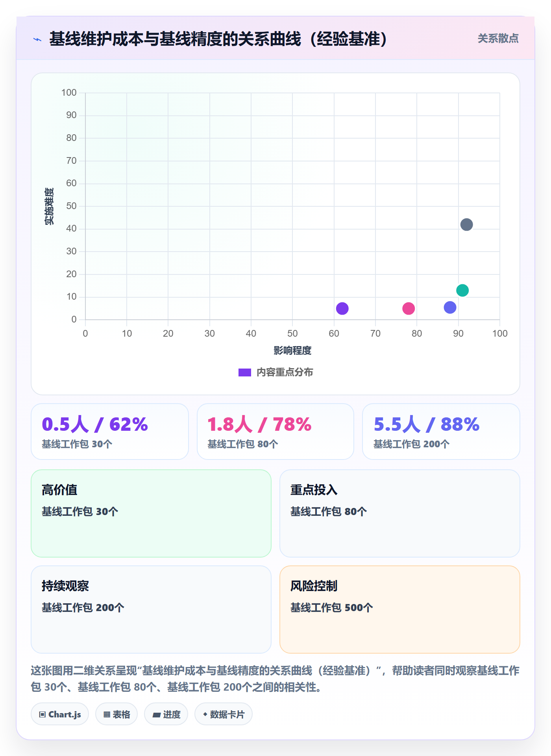Screen dimensions: 551x756
Task: Click 基线工作包 80个 under 1.8人 / 78%
Action: point(243,444)
